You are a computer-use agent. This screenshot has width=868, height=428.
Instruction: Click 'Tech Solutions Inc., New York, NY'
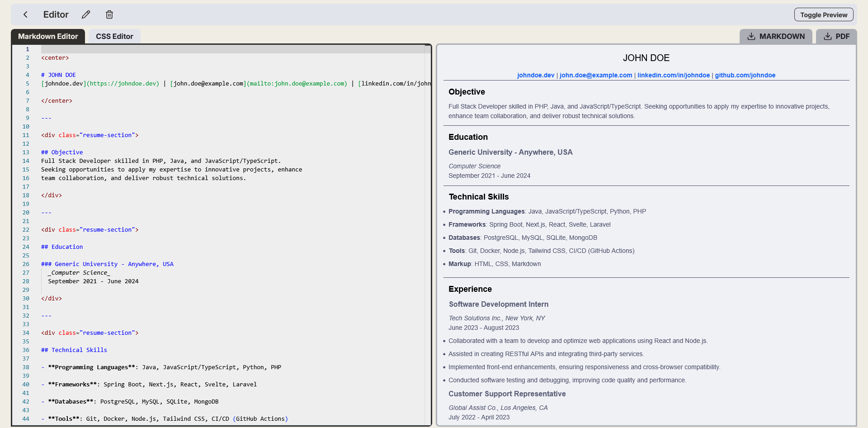[x=497, y=319]
